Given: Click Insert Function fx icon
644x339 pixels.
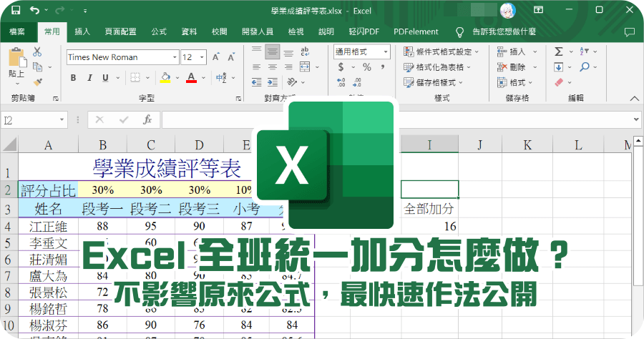Looking at the screenshot, I should point(147,120).
